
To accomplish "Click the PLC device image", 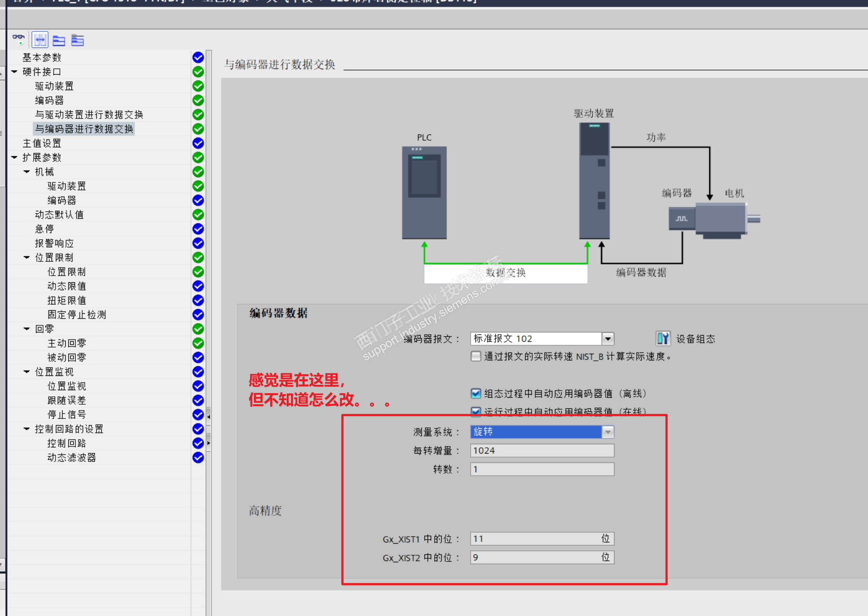I will click(424, 193).
